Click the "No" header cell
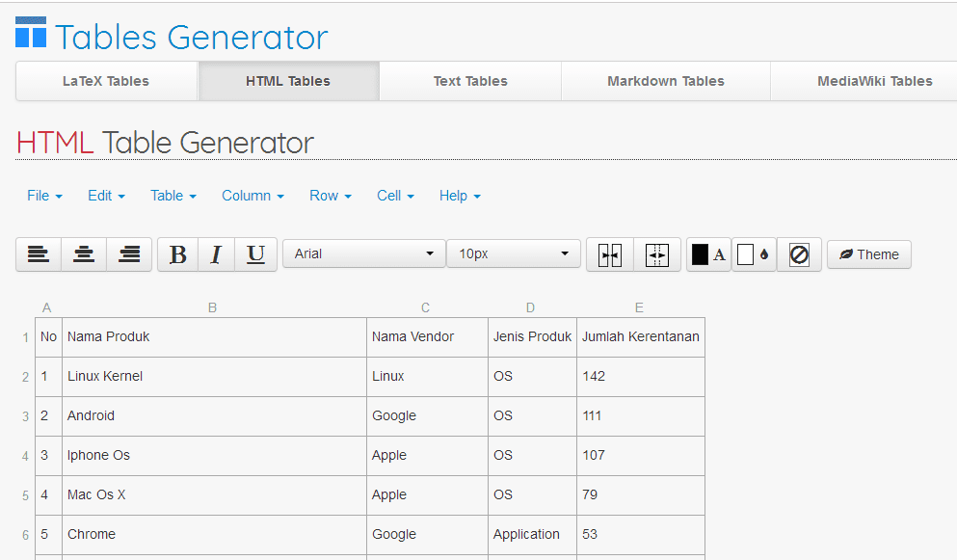The height and width of the screenshot is (560, 957). (x=48, y=337)
